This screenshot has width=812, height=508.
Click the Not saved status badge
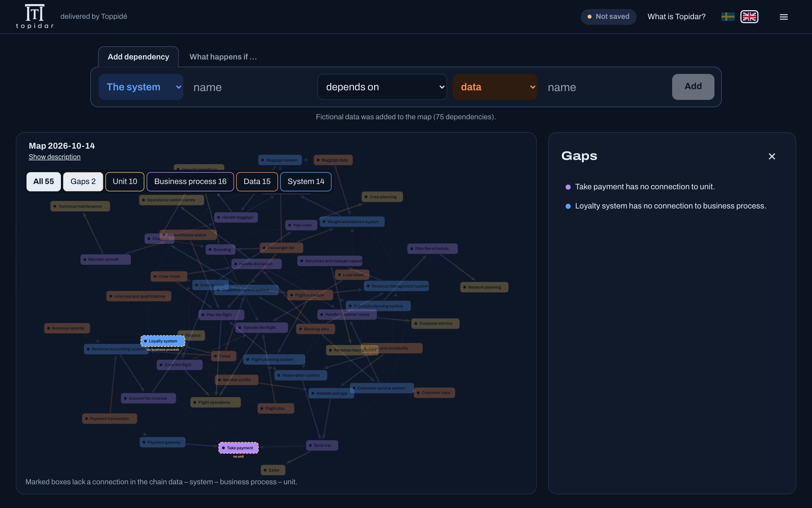click(608, 17)
